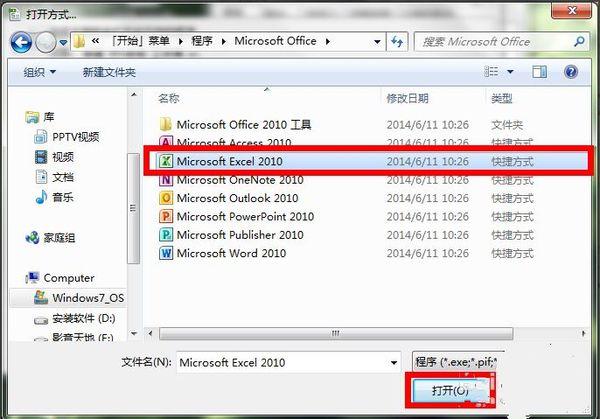Select 视频 library in the sidebar
The width and height of the screenshot is (600, 419).
(x=54, y=157)
